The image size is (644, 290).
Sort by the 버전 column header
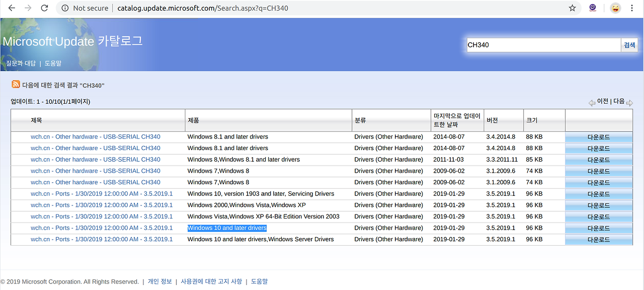[492, 120]
